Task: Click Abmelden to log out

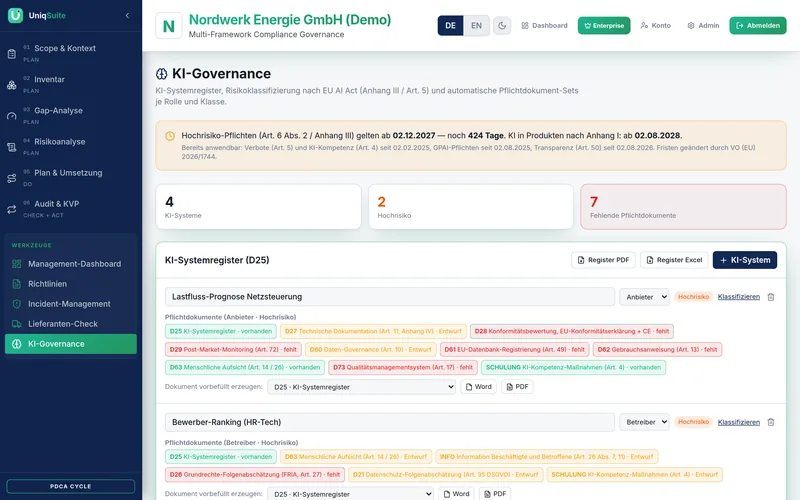Action: point(758,26)
